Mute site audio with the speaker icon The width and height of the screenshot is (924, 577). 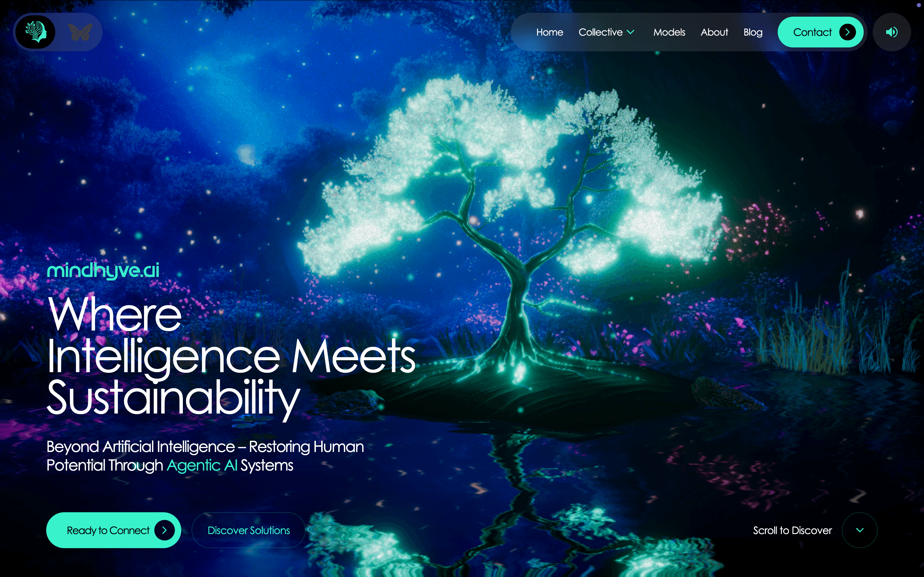(x=891, y=32)
